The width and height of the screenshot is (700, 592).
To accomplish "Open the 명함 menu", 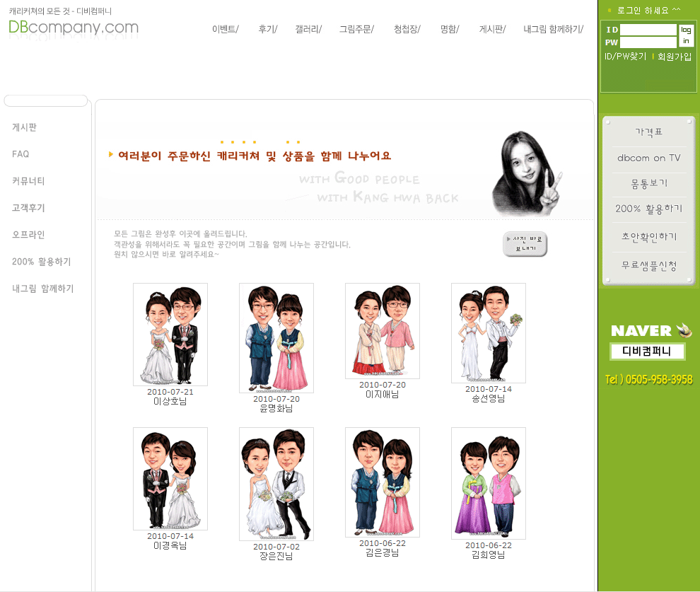I will [x=450, y=29].
